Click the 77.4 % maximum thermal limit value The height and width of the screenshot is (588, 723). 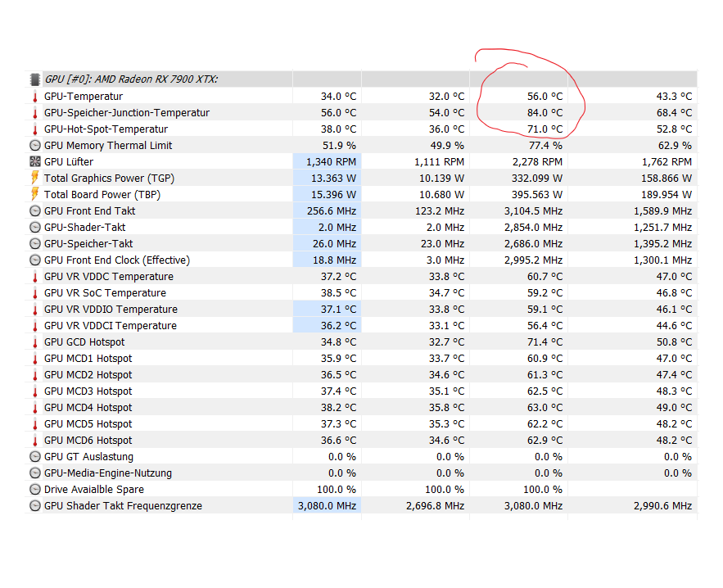point(545,146)
